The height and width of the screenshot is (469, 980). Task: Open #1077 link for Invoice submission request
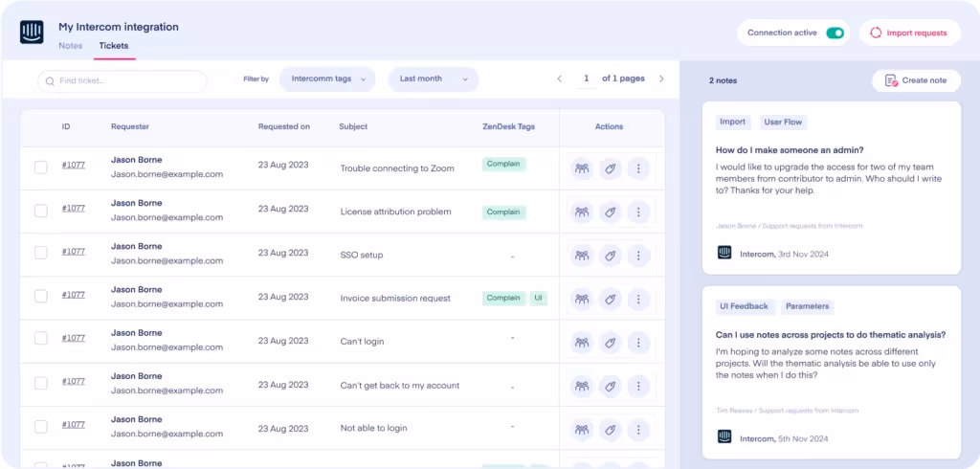tap(73, 295)
